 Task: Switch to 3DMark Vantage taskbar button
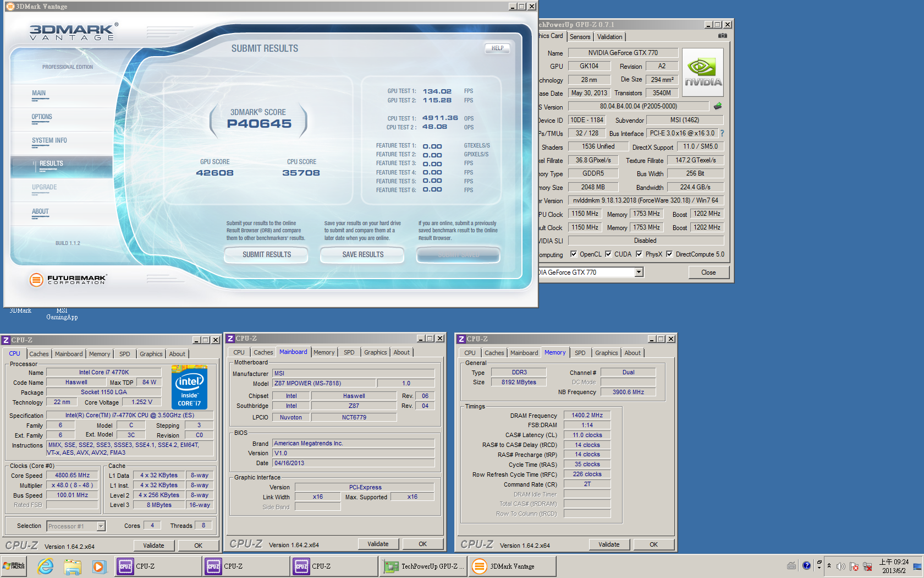(x=512, y=566)
